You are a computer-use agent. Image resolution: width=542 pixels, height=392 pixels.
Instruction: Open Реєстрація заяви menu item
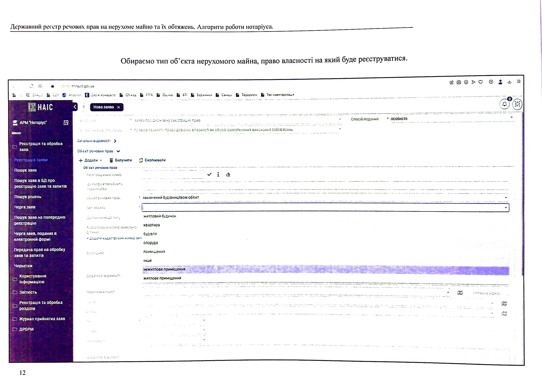31,160
